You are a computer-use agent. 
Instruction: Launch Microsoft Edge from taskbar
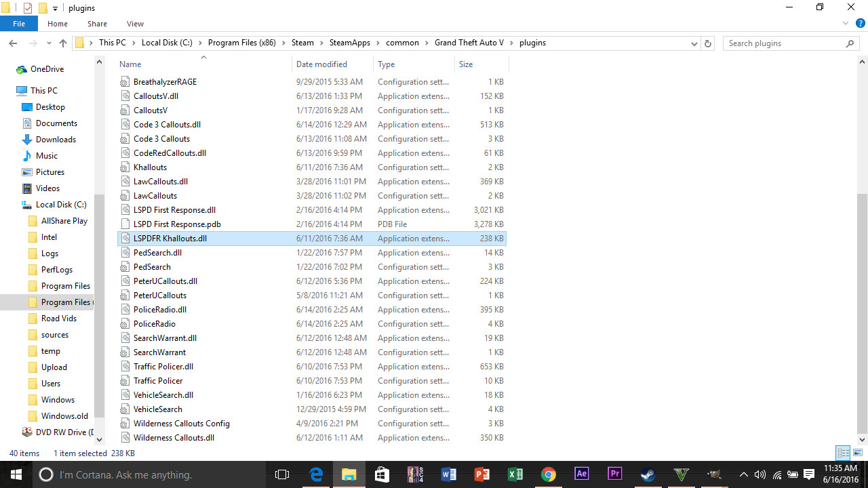316,474
